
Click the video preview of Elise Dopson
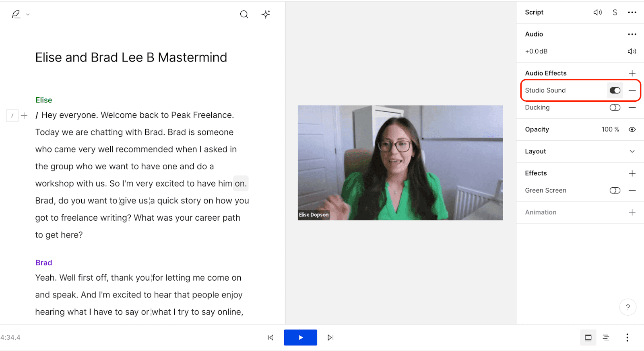tap(400, 163)
